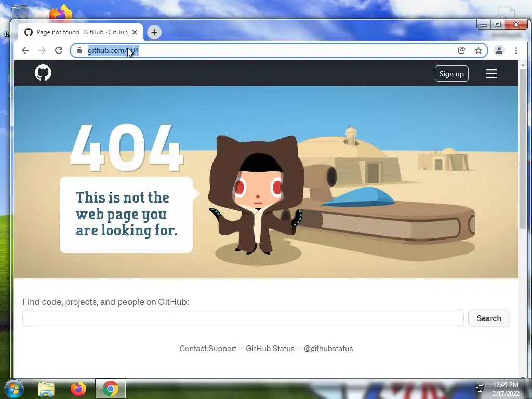
Task: Minimize the Chrome window
Action: point(484,25)
